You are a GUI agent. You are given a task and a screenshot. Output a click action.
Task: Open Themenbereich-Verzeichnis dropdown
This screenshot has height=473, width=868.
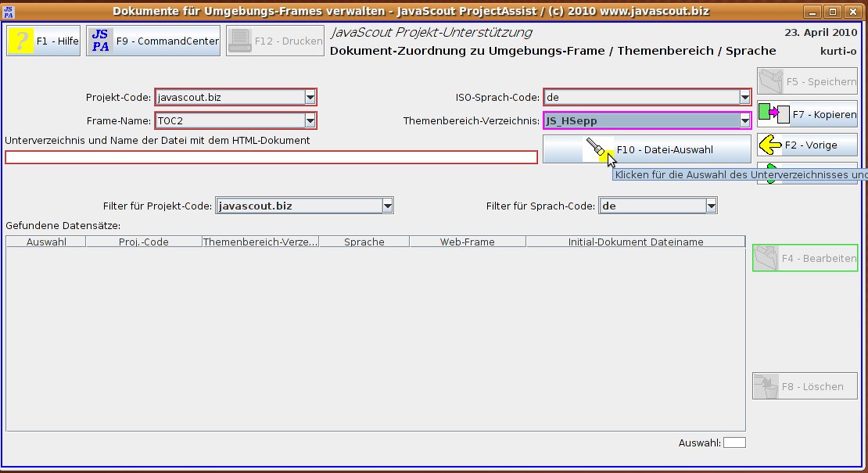[744, 120]
